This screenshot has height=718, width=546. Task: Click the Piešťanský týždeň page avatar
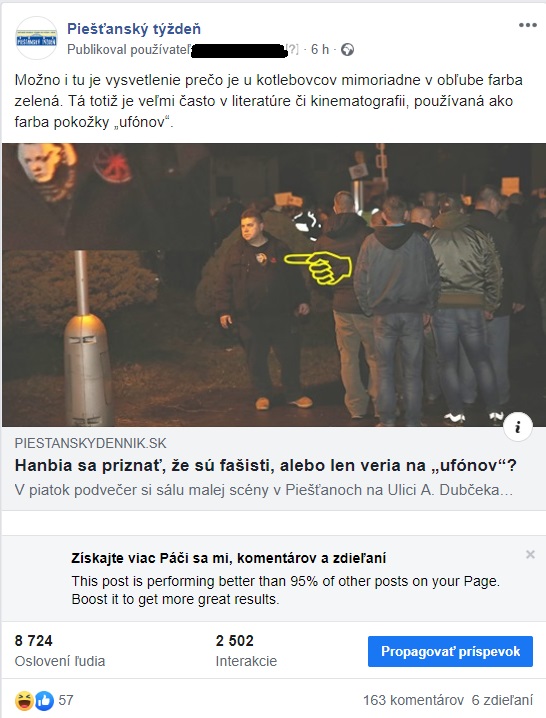36,38
